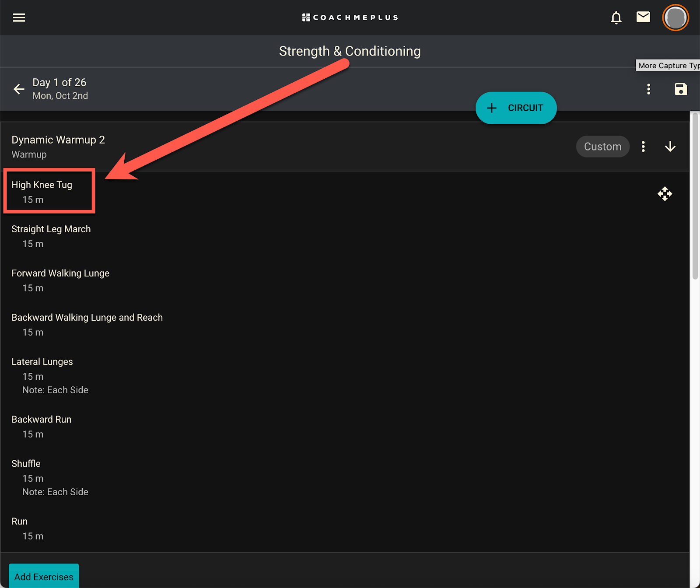
Task: Open the hamburger navigation menu
Action: coord(19,17)
